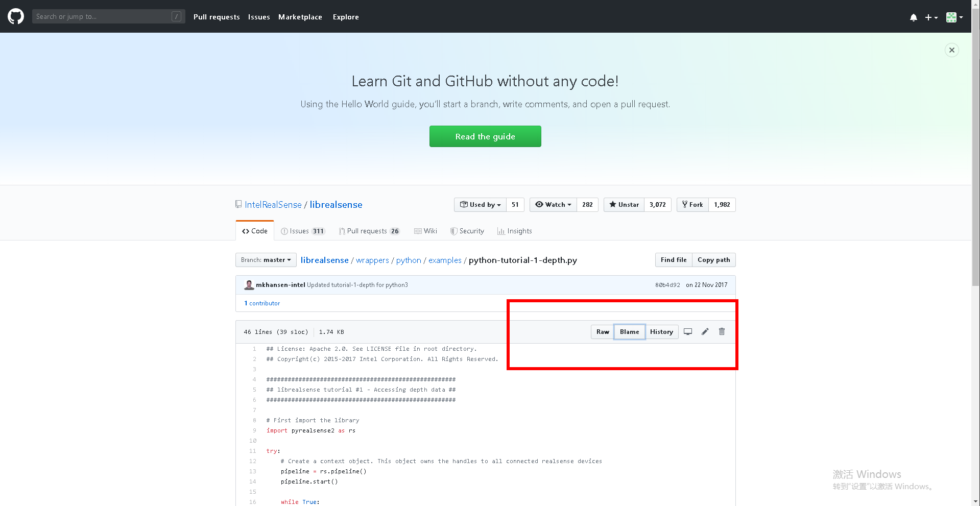The height and width of the screenshot is (506, 980).
Task: Go to librealsense breadcrumb root
Action: [x=325, y=260]
